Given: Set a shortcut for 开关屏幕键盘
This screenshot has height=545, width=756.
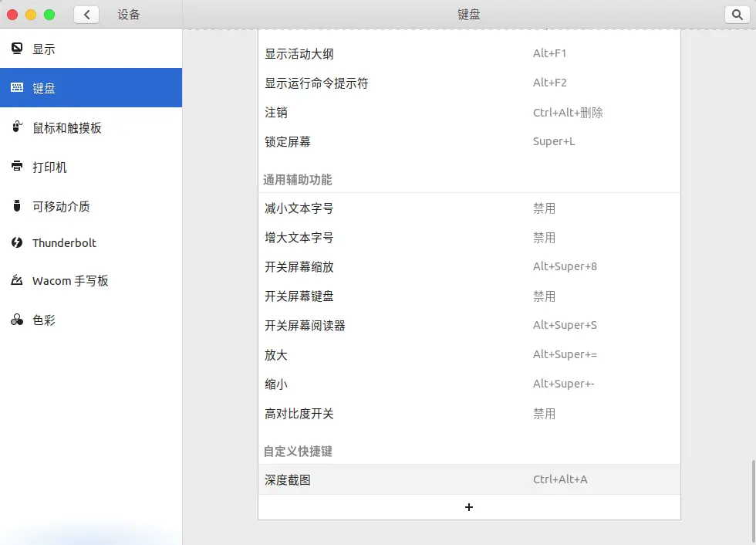Looking at the screenshot, I should [469, 296].
